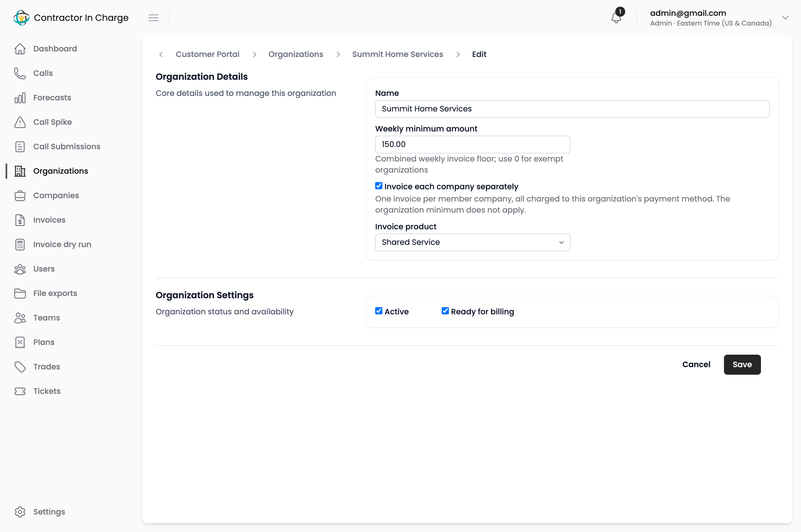
Task: Click the Invoices dollar document icon
Action: [20, 220]
